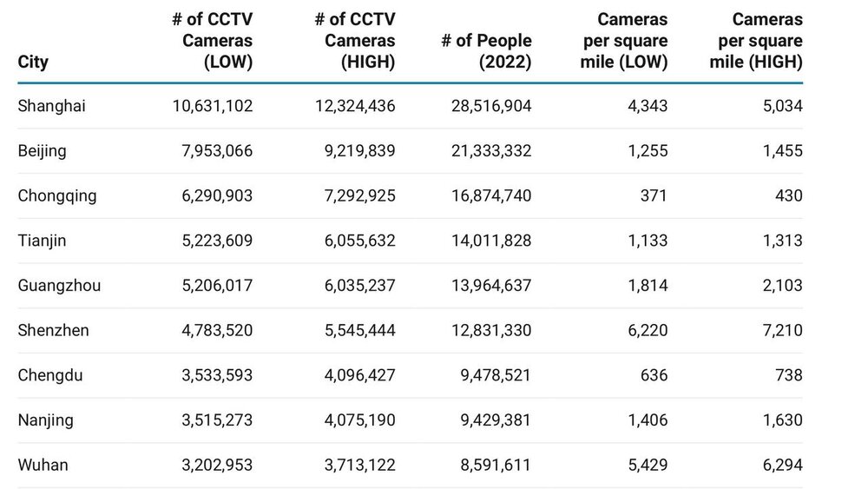868x489 pixels.
Task: Click the City column header
Action: coord(33,63)
